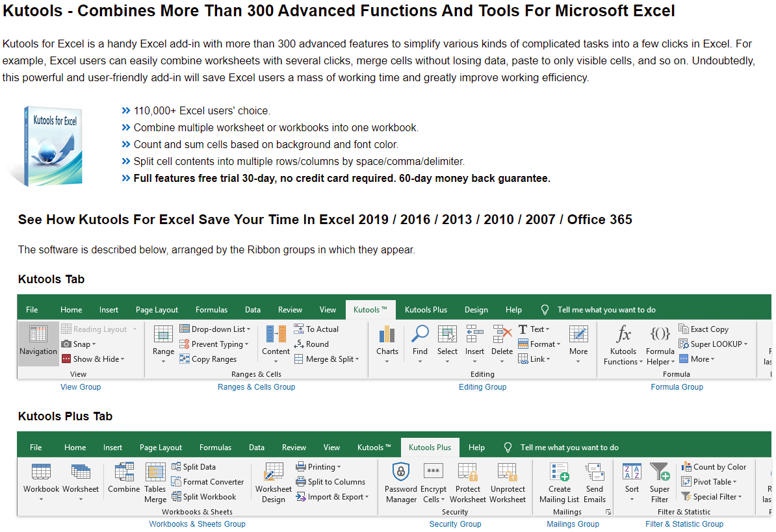Click the Workbook icon in Kutools Plus

pyautogui.click(x=41, y=472)
